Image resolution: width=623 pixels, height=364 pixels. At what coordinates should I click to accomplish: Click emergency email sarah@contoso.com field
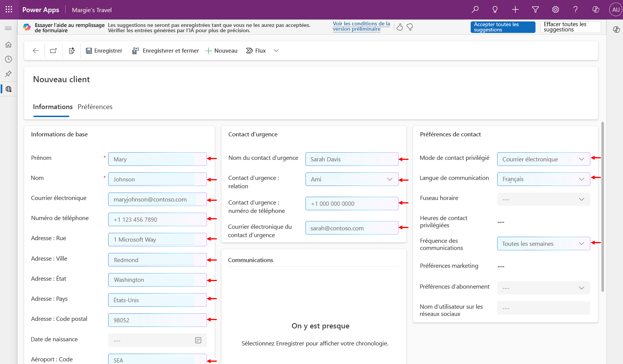[352, 228]
